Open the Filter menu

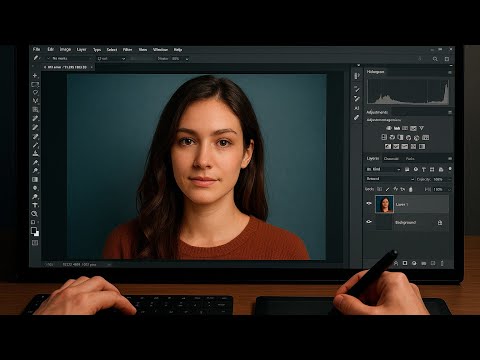[x=127, y=49]
